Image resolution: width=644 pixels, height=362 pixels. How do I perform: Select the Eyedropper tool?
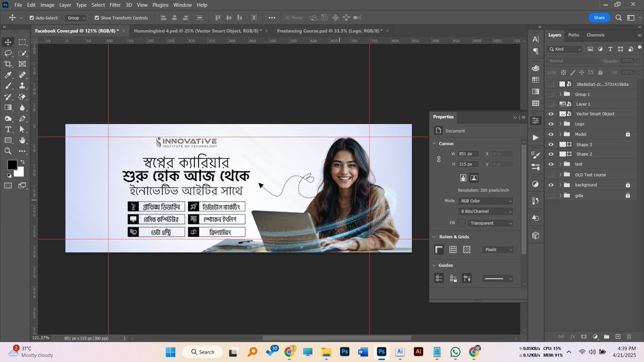[9, 75]
